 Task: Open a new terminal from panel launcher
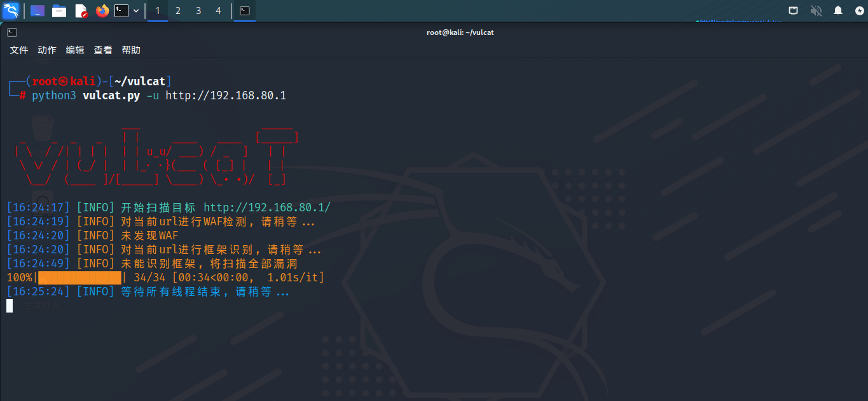click(x=121, y=10)
